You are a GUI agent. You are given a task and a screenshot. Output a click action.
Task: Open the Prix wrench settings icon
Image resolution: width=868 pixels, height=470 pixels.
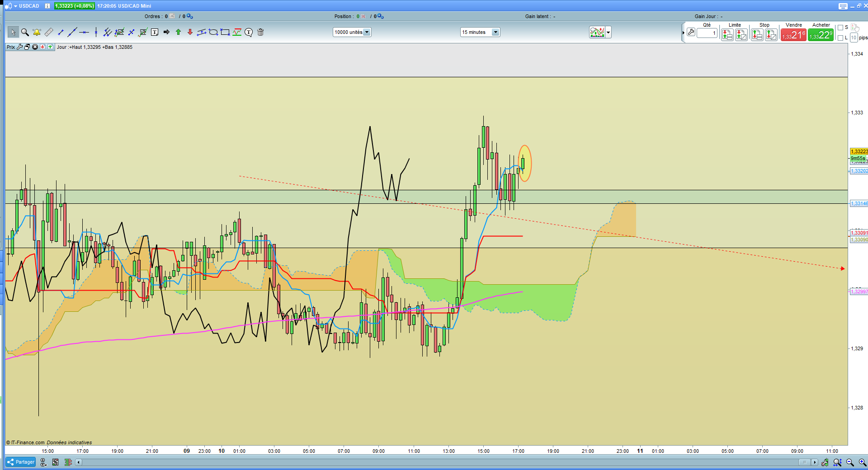(x=20, y=47)
